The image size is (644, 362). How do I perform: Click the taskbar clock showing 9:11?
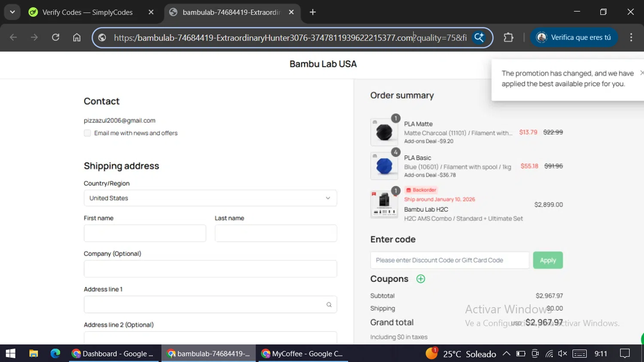pyautogui.click(x=601, y=353)
